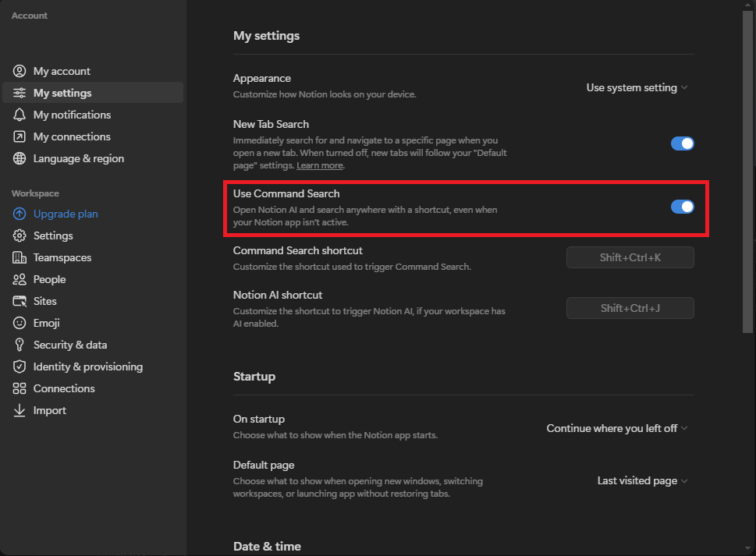Open Teamspaces label in Workspace section
The width and height of the screenshot is (756, 556).
tap(62, 258)
